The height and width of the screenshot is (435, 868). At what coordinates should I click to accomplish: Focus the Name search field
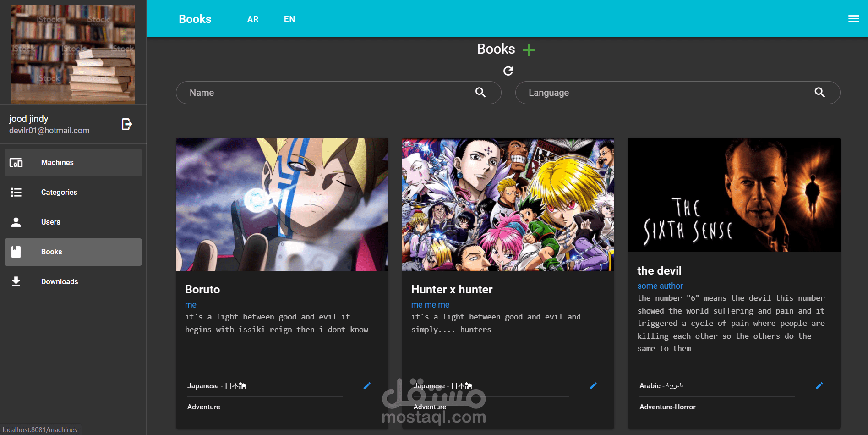[338, 93]
